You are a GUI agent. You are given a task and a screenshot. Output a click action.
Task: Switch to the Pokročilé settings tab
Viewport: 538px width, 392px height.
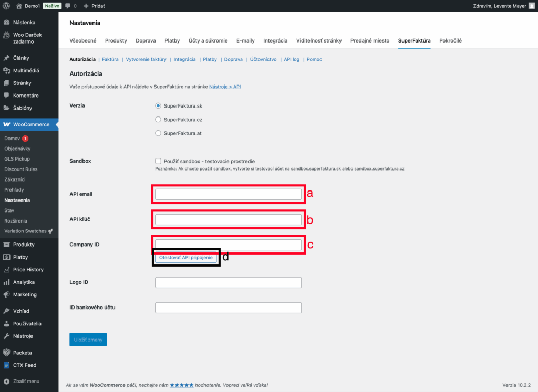[x=450, y=40]
